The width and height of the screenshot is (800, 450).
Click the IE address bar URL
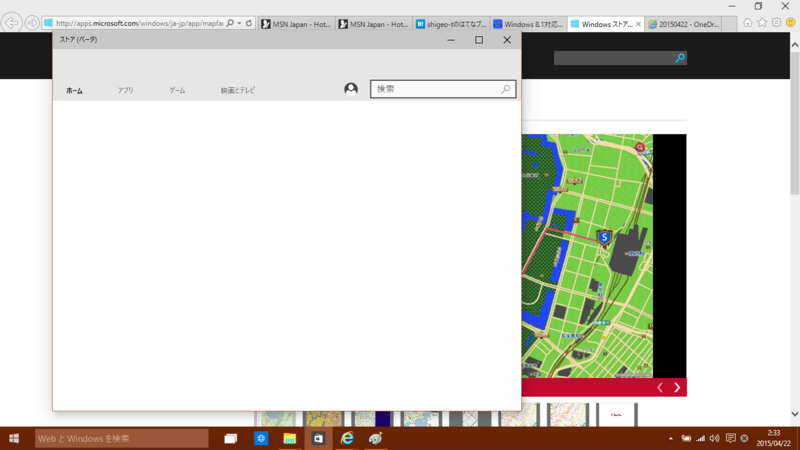pyautogui.click(x=139, y=23)
